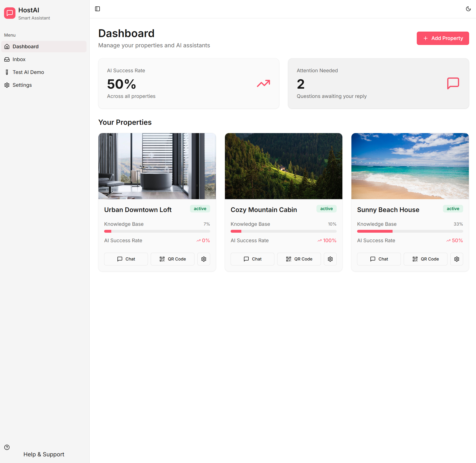Image resolution: width=476 pixels, height=463 pixels.
Task: Switch to dark mode moon icon
Action: [468, 9]
